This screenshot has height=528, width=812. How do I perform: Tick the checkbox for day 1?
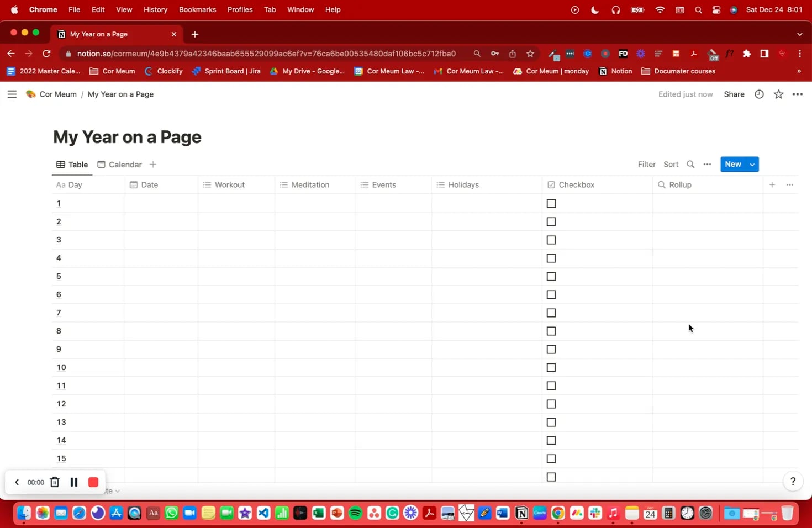click(x=551, y=204)
